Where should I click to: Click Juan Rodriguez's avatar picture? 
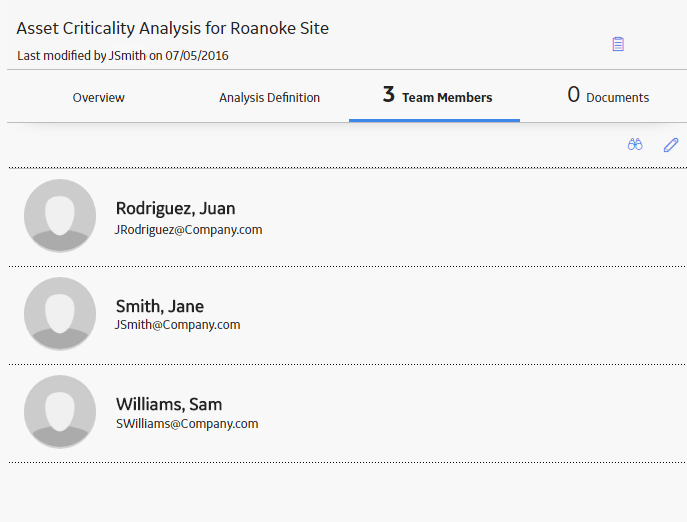point(60,216)
